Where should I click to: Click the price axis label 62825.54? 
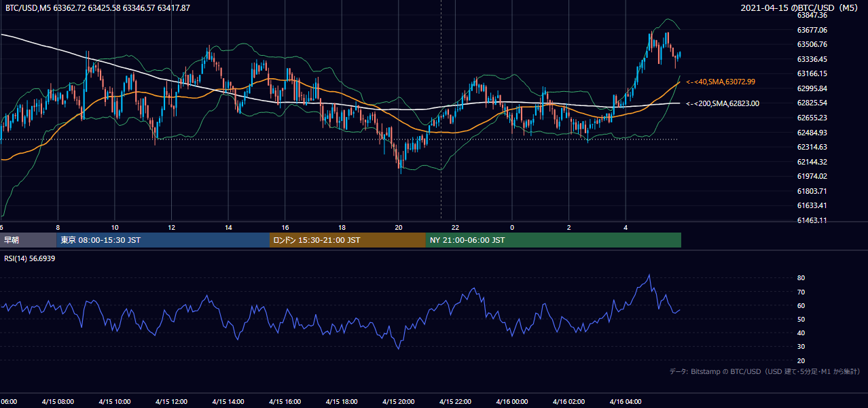812,103
